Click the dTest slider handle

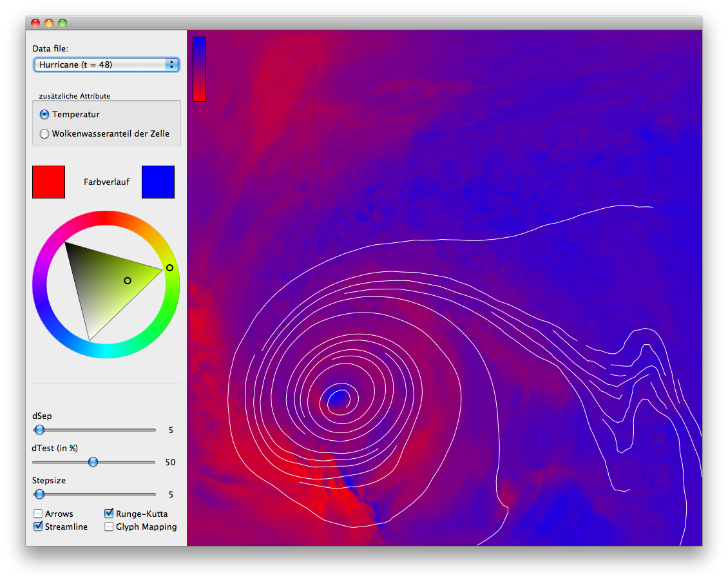(x=93, y=462)
